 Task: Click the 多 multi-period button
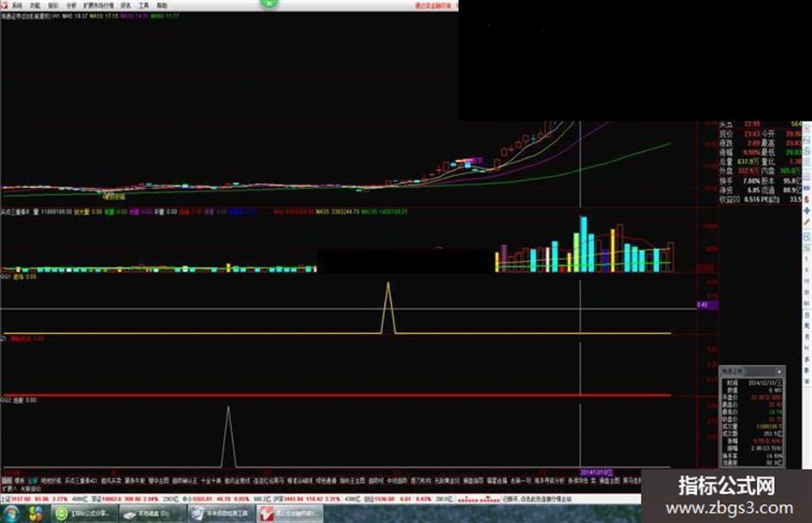(x=806, y=359)
